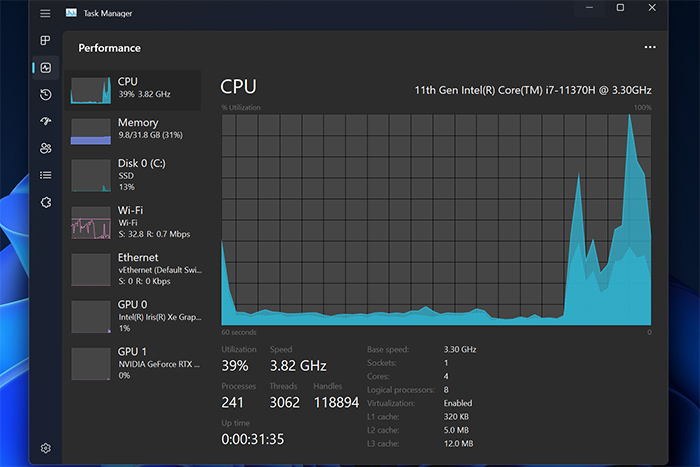This screenshot has height=467, width=700.
Task: Click the Disk 0 mini graph thumbnail
Action: coord(91,175)
